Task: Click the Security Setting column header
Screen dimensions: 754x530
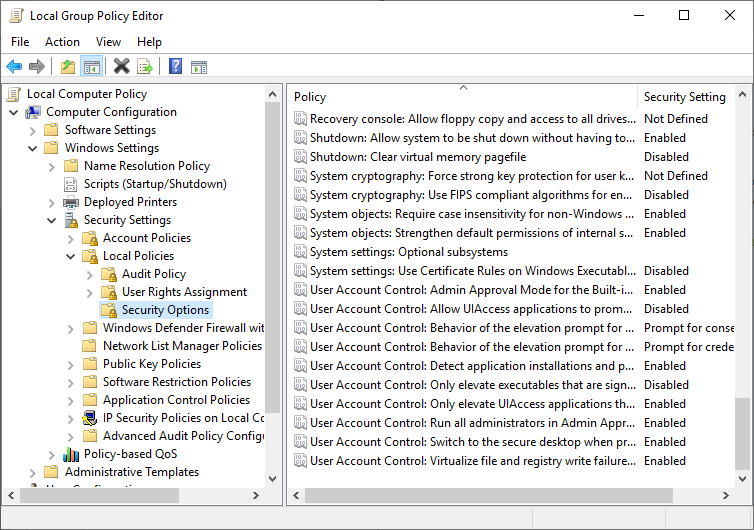Action: point(685,97)
